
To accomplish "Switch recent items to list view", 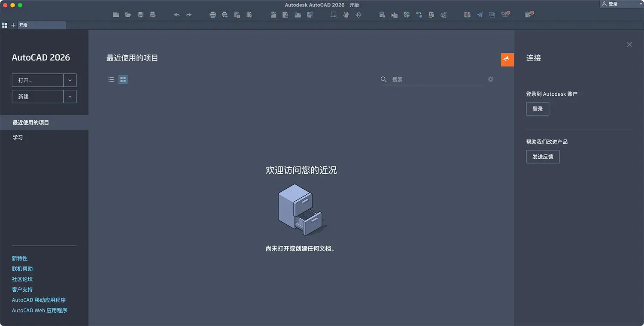I will pos(111,79).
